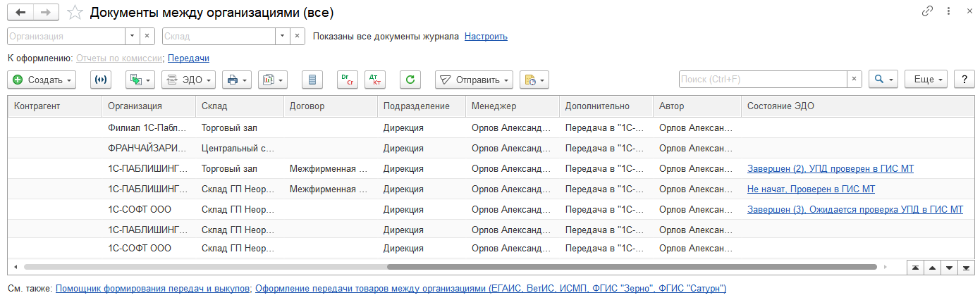Click the Дт/Кт postings icon
This screenshot has width=980, height=300.
tap(375, 80)
